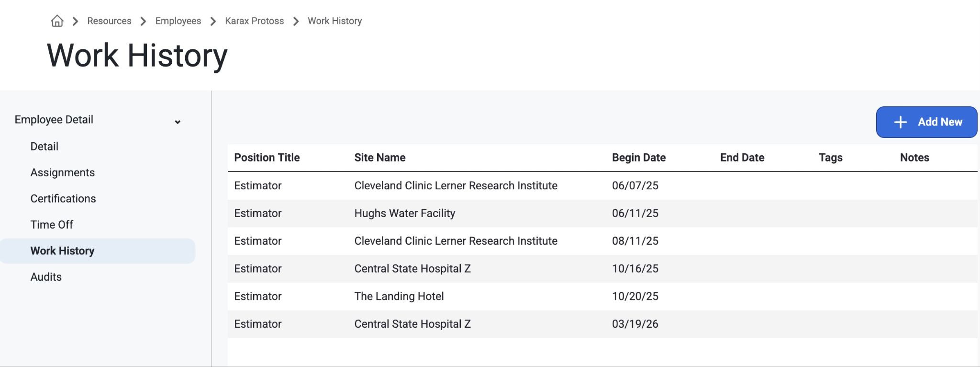Image resolution: width=980 pixels, height=367 pixels.
Task: Click the End Date column header
Action: tap(742, 158)
